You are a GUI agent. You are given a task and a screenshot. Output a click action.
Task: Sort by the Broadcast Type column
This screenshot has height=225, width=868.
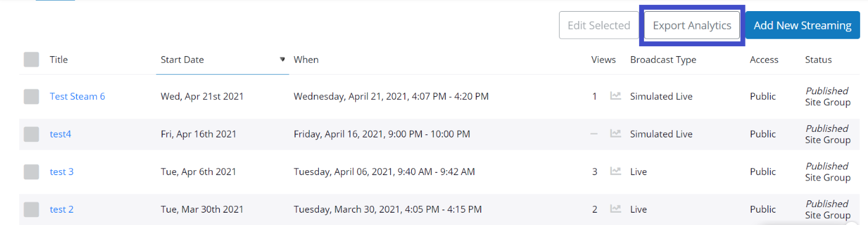(x=663, y=60)
